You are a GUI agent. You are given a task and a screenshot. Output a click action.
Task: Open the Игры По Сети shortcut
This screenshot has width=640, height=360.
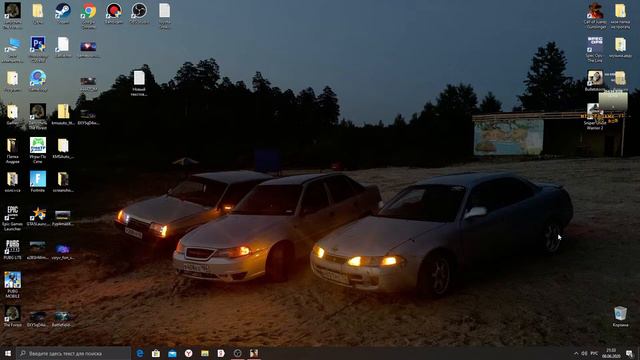[38, 150]
